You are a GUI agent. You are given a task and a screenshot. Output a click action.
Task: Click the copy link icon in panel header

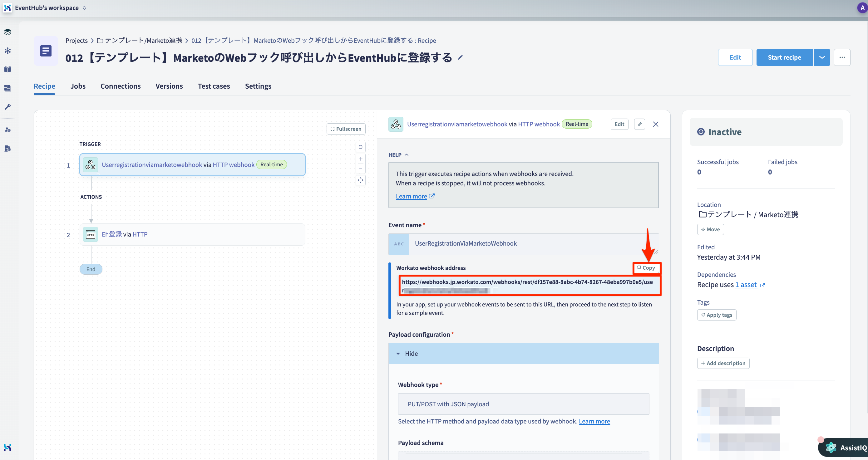[639, 124]
